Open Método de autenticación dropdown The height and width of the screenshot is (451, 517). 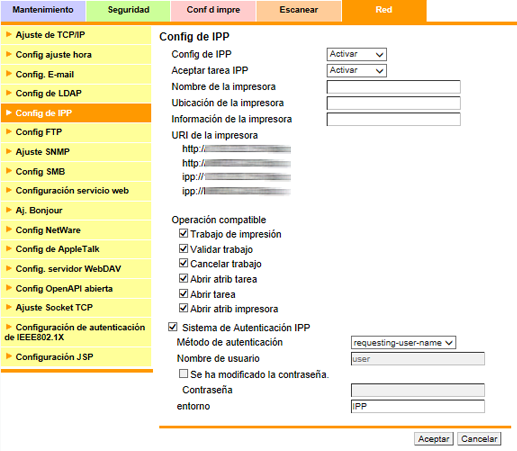pos(403,343)
